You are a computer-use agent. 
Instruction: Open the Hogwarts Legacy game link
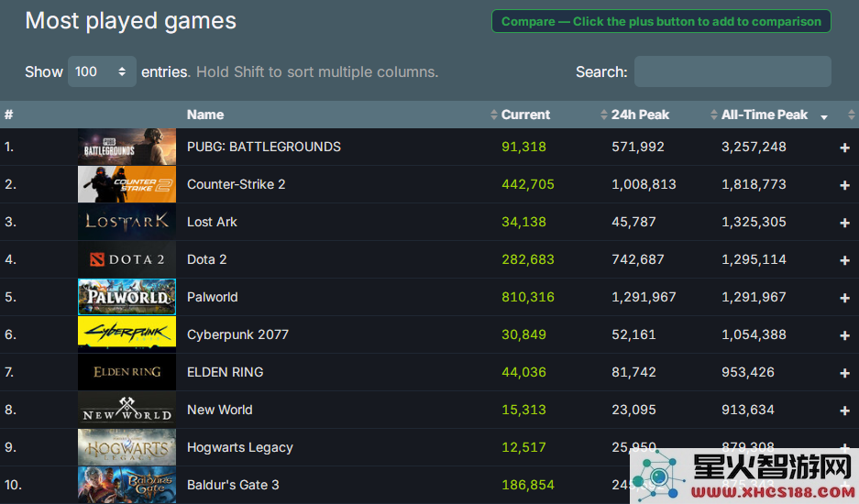click(240, 447)
